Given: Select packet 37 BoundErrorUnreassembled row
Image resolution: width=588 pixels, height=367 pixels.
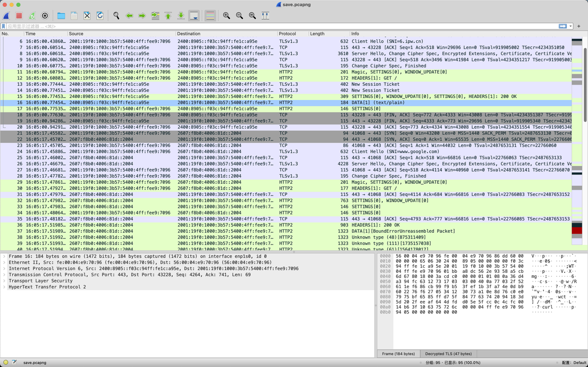Looking at the screenshot, I should tap(286, 231).
